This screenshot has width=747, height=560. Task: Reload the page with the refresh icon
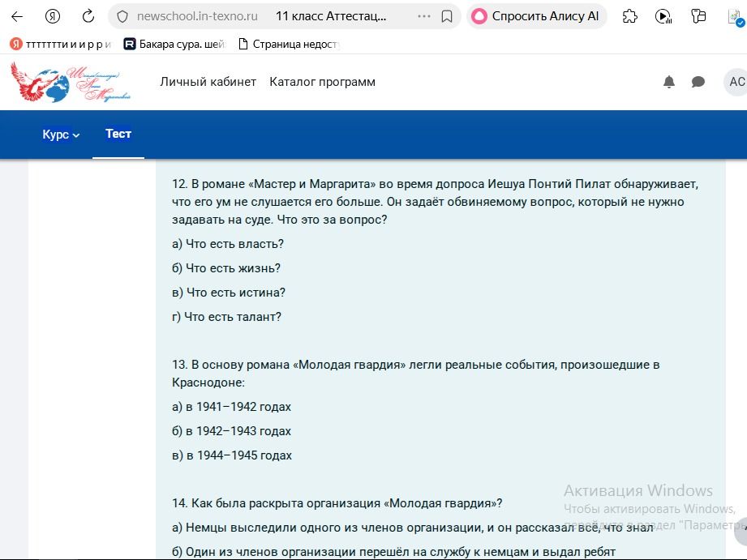point(88,17)
